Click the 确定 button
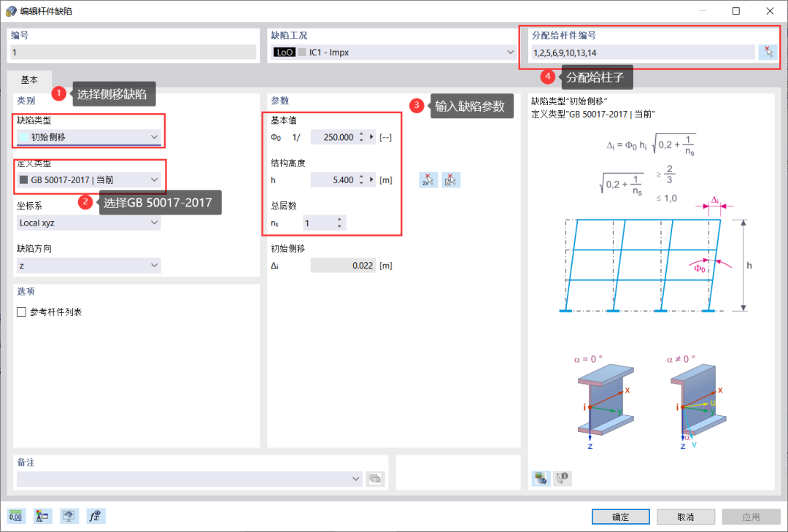Image resolution: width=788 pixels, height=532 pixels. pyautogui.click(x=620, y=517)
